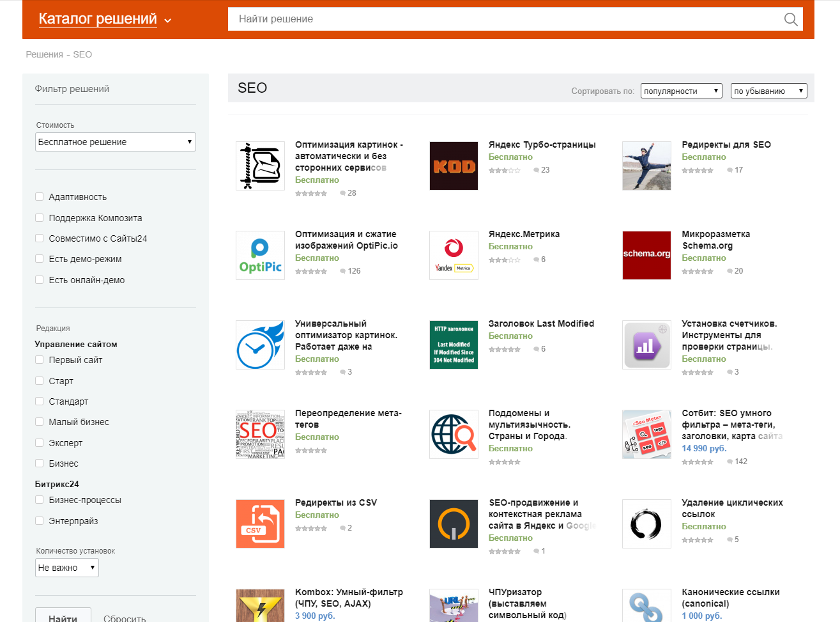The image size is (840, 622).
Task: Check the Эксперт edition checkbox
Action: point(40,443)
